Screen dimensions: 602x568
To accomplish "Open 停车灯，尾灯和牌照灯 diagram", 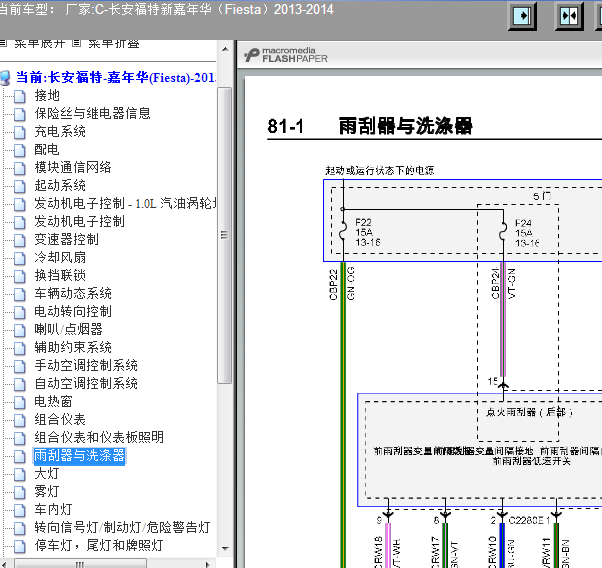I will [99, 545].
